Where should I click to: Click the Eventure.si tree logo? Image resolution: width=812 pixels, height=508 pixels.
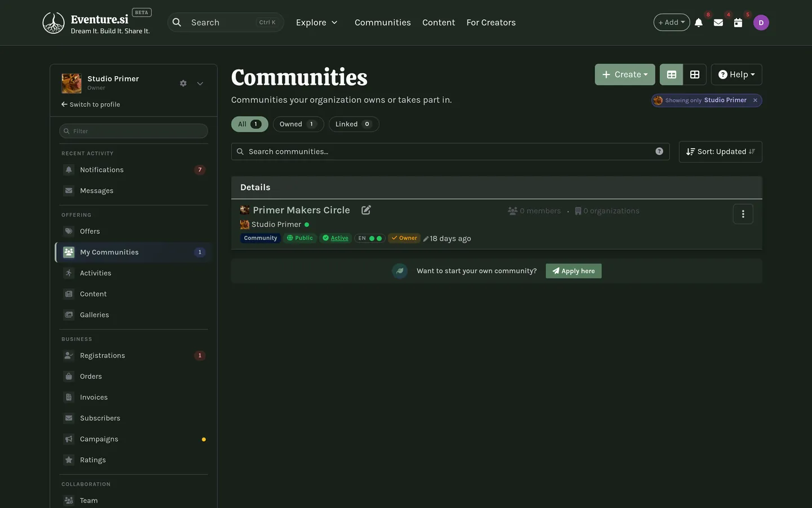[x=54, y=23]
